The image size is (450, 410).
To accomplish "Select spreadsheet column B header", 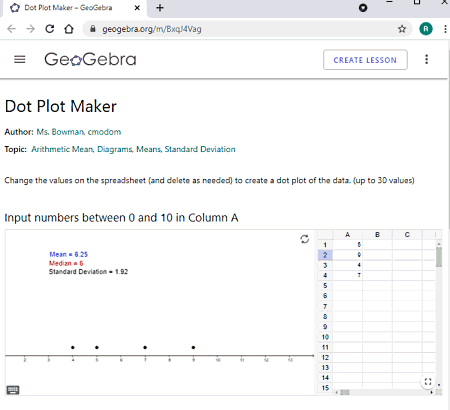I will (x=377, y=235).
